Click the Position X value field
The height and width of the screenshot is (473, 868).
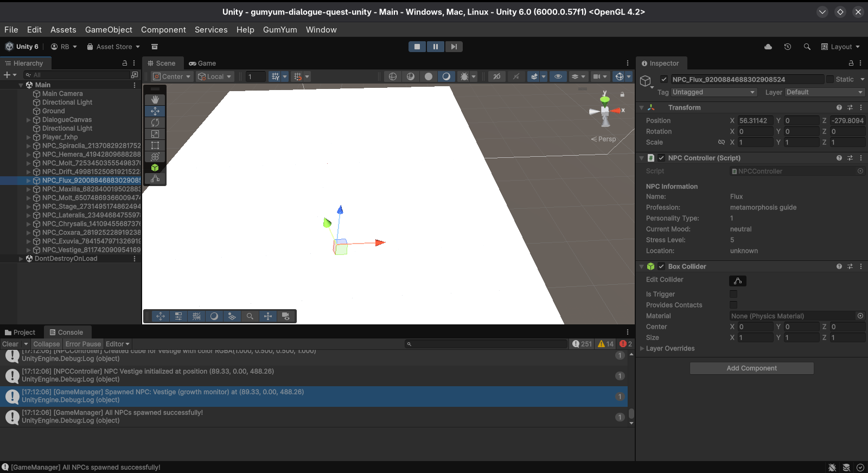755,120
